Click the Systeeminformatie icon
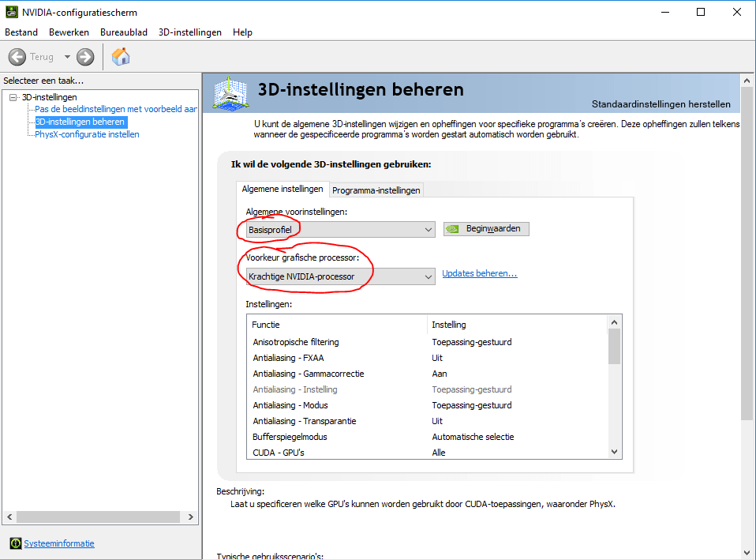 16,543
